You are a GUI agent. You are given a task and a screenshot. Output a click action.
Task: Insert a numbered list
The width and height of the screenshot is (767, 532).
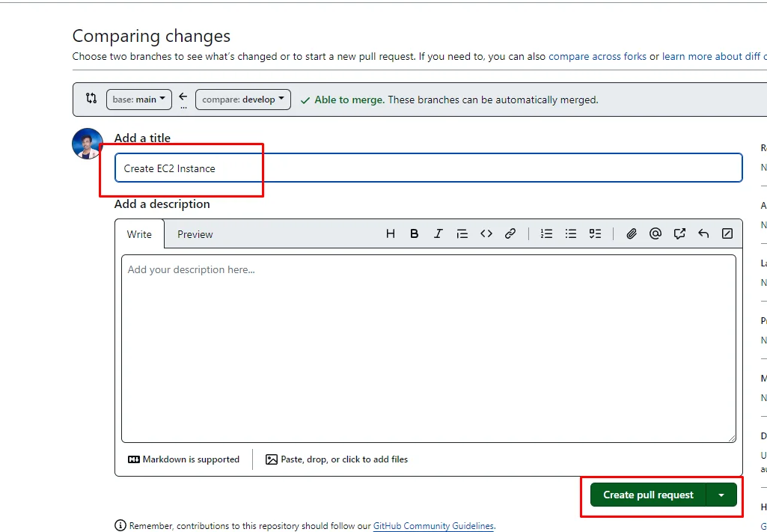coord(547,233)
